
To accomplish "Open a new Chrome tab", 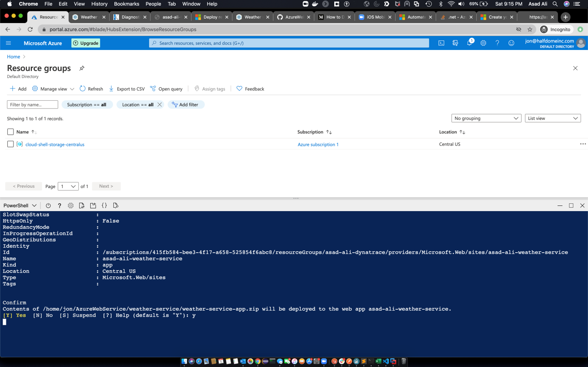I will tap(565, 17).
